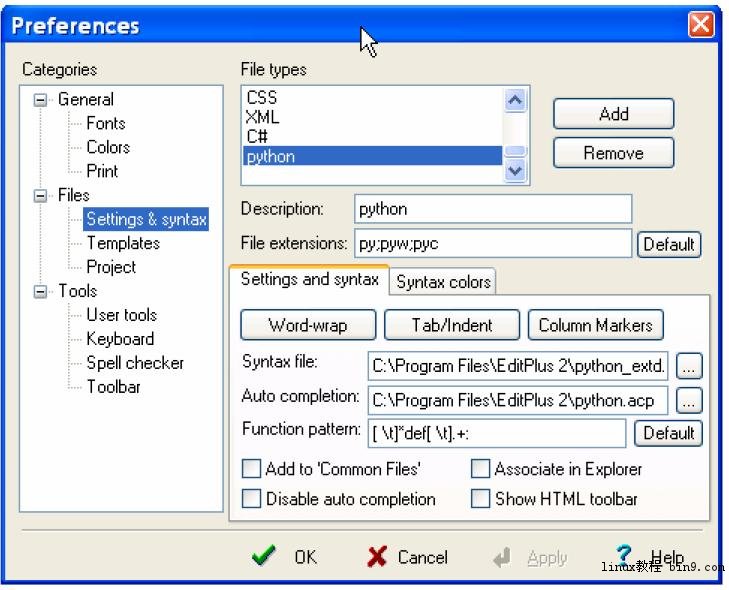This screenshot has width=729, height=590.
Task: Open Spell checker category
Action: 135,363
